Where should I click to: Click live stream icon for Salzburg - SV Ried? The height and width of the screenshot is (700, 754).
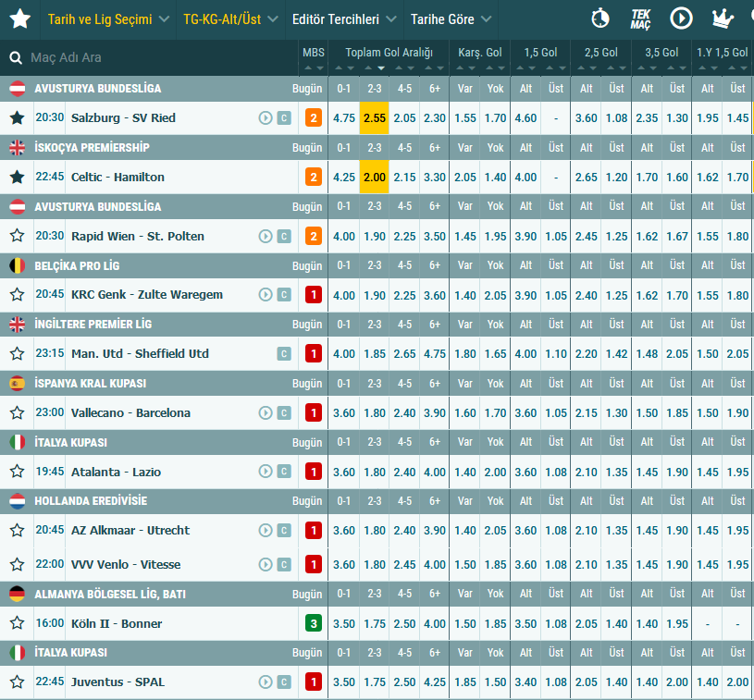(266, 117)
